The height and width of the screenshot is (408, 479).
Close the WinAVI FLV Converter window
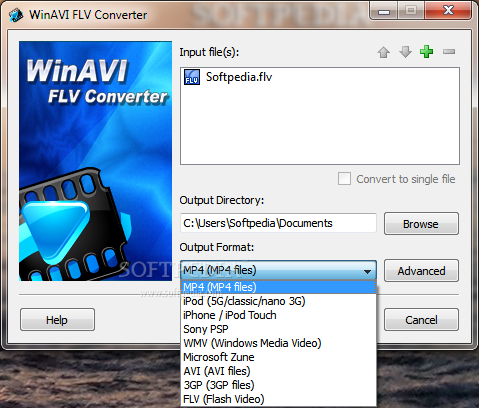[x=448, y=10]
